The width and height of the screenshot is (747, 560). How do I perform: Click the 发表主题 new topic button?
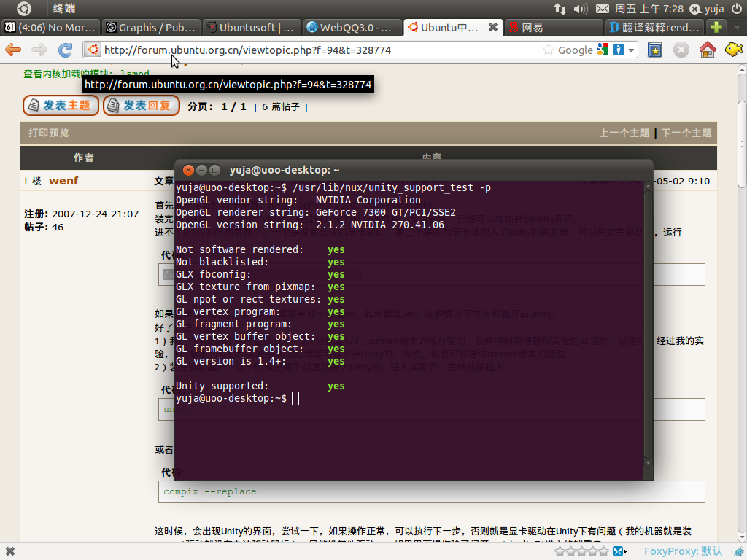[x=61, y=105]
